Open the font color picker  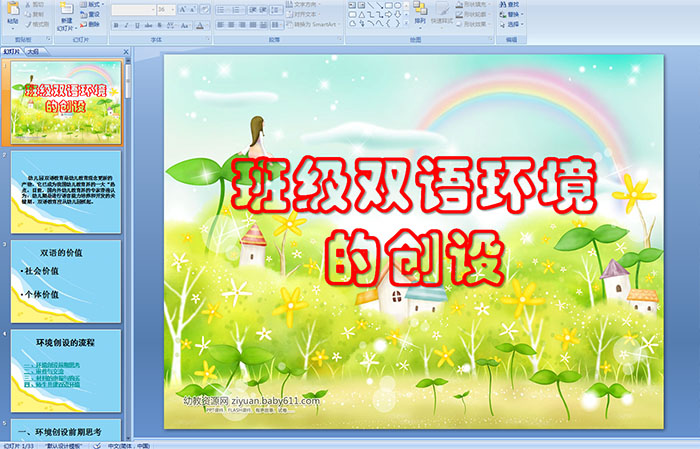pos(202,25)
